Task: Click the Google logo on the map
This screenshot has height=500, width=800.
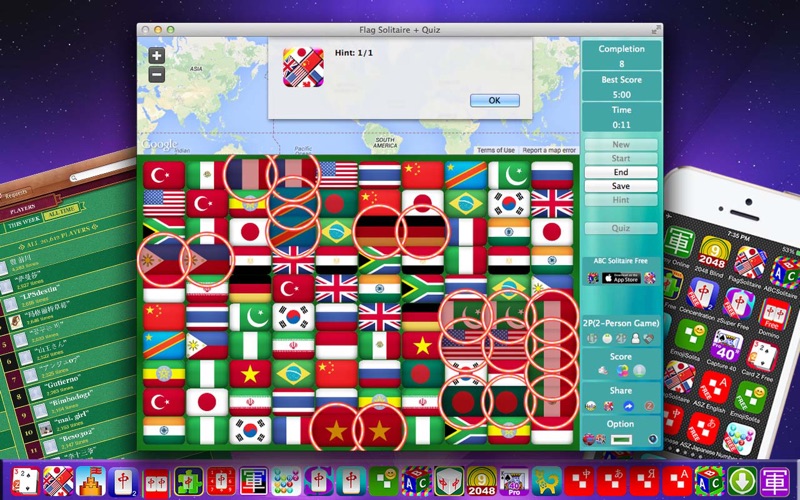Action: click(x=160, y=146)
